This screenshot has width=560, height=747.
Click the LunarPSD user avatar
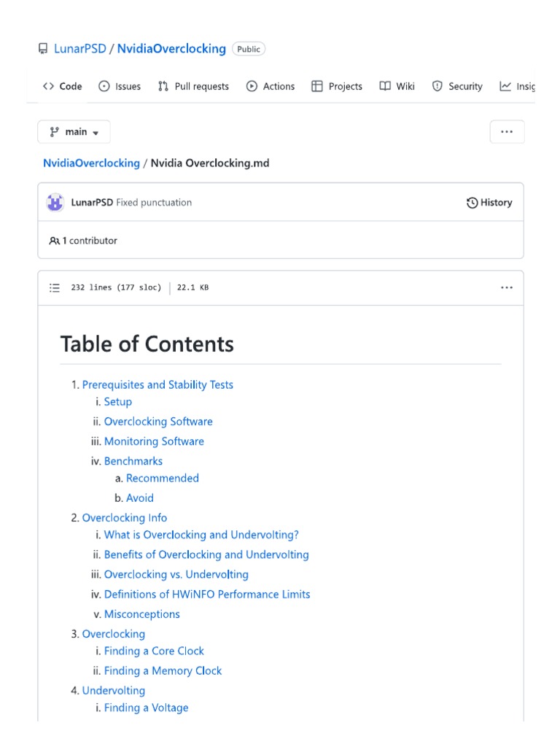click(55, 203)
